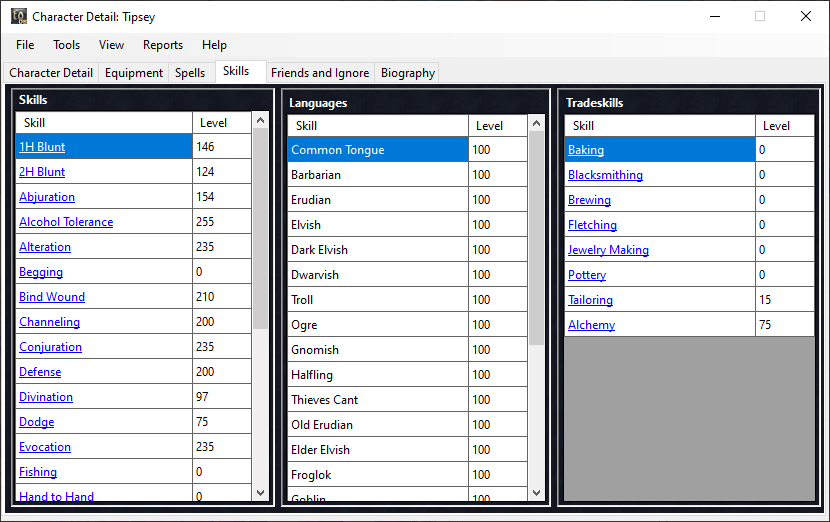Open the File menu
Screen dimensions: 830x522
coord(25,45)
